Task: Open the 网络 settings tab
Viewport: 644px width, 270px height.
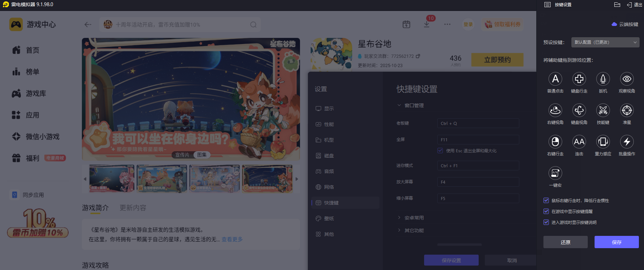Action: pyautogui.click(x=345, y=187)
